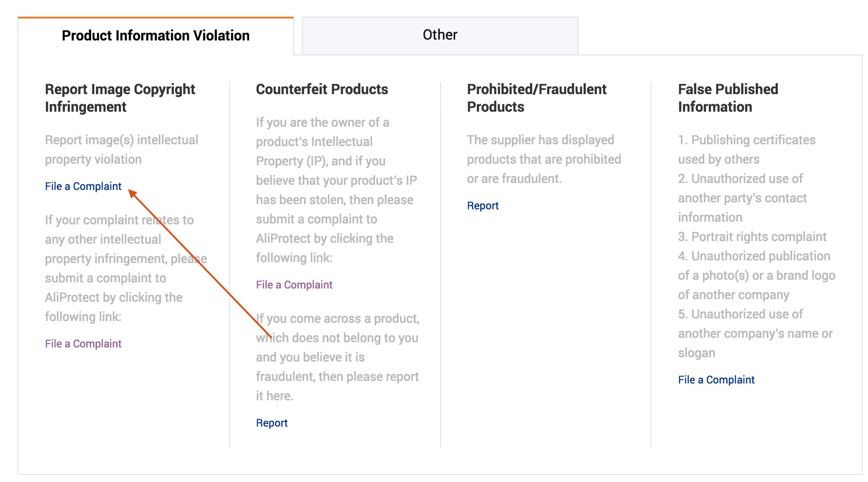Image resolution: width=868 pixels, height=482 pixels.
Task: Click the 'Report image(s) intellectual property violation' text
Action: coord(121,150)
